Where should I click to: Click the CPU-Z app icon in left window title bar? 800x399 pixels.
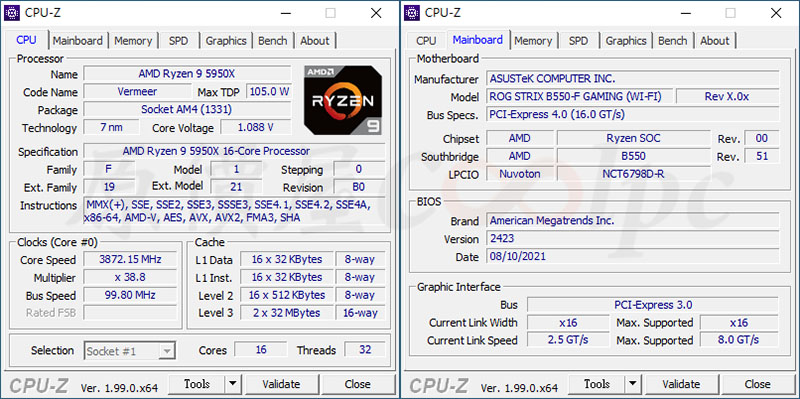(x=11, y=13)
